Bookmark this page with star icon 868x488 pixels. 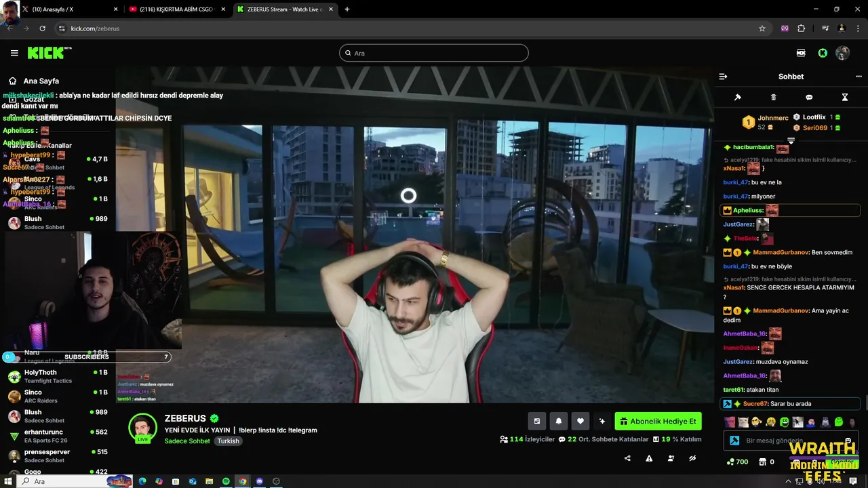(x=762, y=28)
